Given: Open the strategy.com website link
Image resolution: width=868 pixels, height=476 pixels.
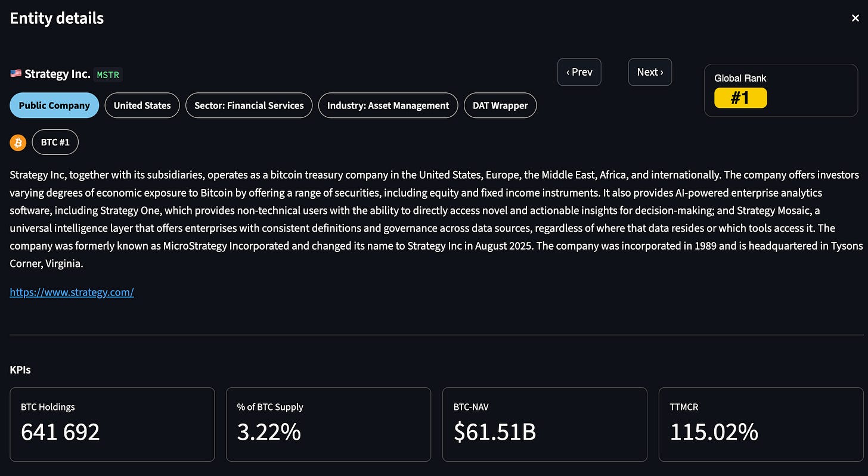Looking at the screenshot, I should [72, 292].
